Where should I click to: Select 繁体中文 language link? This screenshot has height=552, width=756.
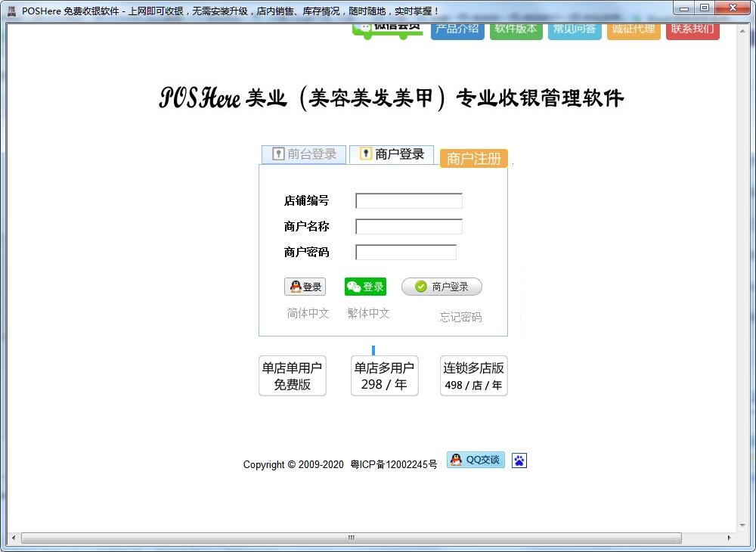click(368, 313)
